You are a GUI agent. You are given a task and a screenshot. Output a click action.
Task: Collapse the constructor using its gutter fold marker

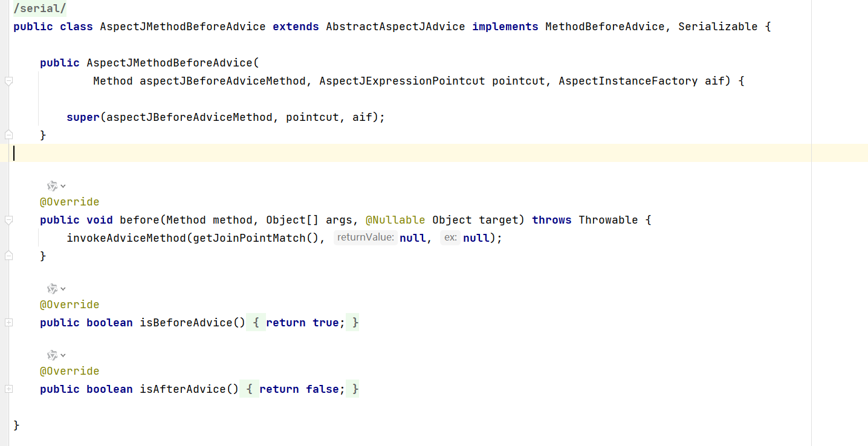click(8, 81)
